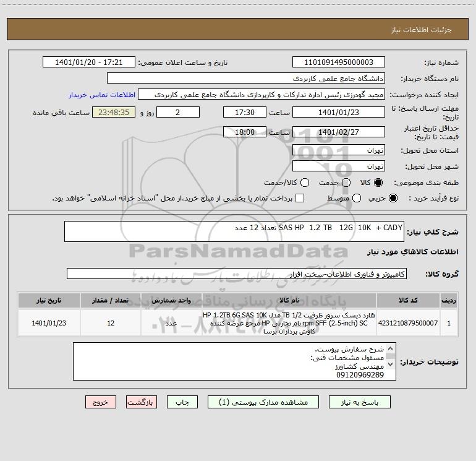
Task: Click the remaining days field showing 2
Action: [x=178, y=112]
